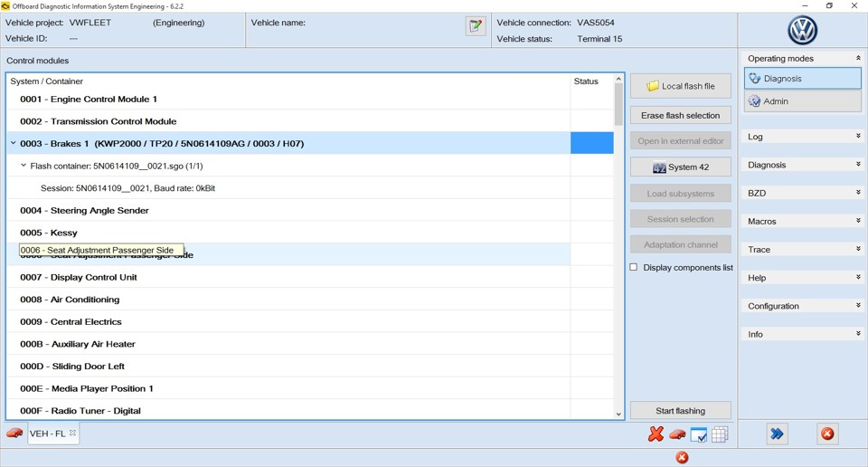Click the control modules list vertical scrollbar

(x=618, y=246)
